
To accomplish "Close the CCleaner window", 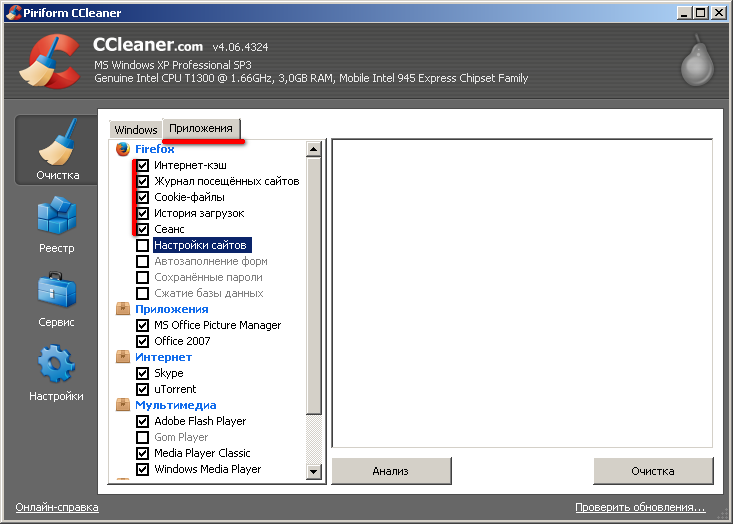I will (719, 13).
